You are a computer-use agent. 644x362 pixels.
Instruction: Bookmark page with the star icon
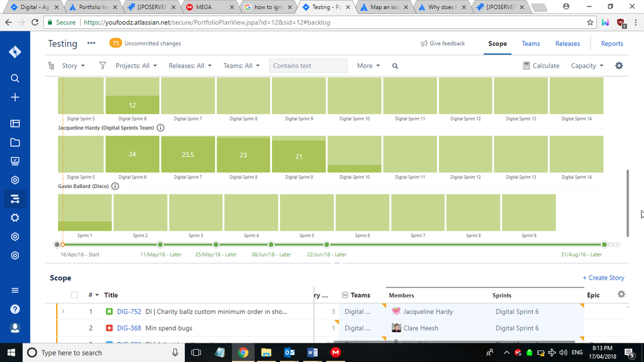tap(590, 22)
